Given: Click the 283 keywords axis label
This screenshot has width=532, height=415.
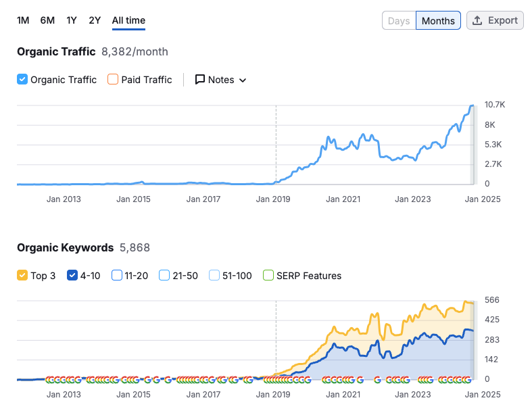Looking at the screenshot, I should point(492,340).
